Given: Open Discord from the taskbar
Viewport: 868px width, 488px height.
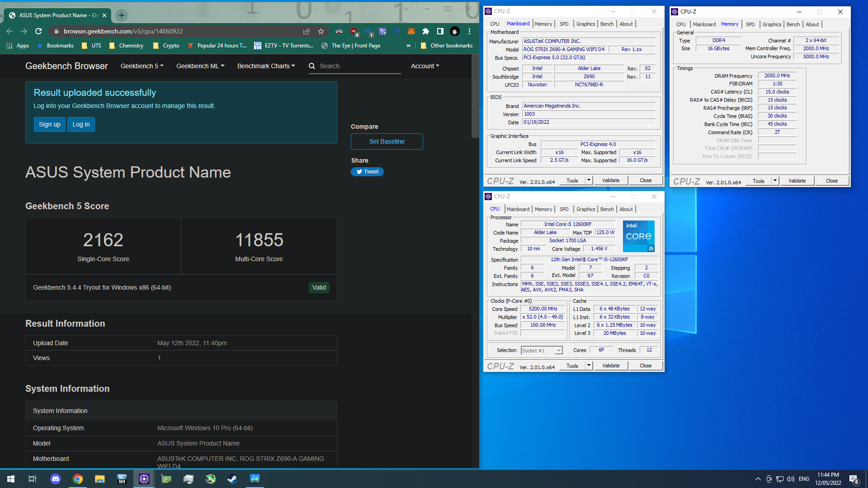Looking at the screenshot, I should click(56, 479).
